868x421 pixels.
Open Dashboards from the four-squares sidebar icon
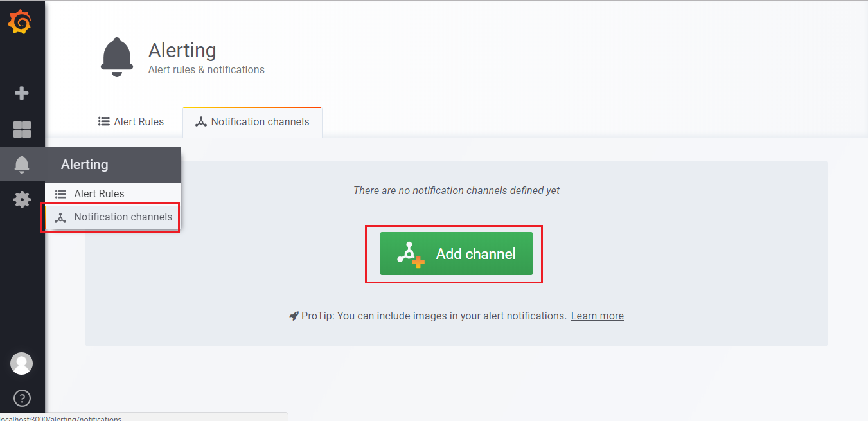(22, 129)
